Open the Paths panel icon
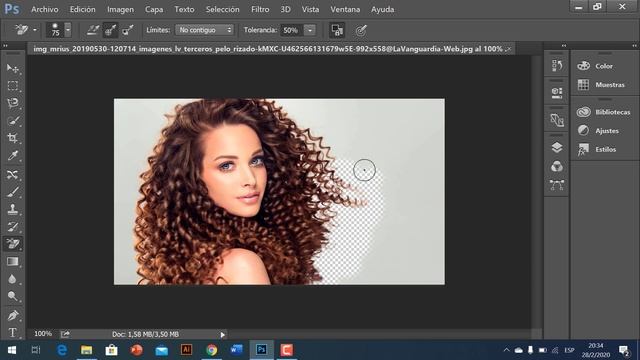 557,185
